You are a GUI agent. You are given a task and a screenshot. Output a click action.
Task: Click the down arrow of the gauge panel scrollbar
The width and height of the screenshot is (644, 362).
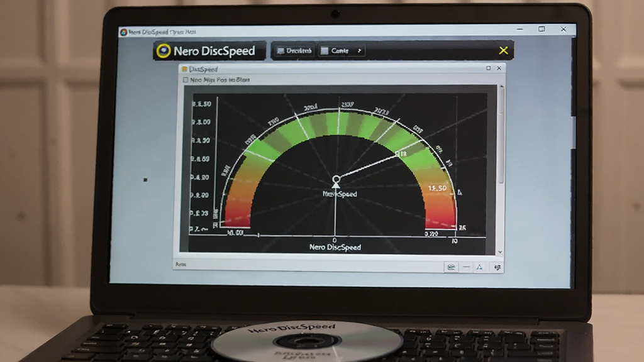pyautogui.click(x=500, y=251)
